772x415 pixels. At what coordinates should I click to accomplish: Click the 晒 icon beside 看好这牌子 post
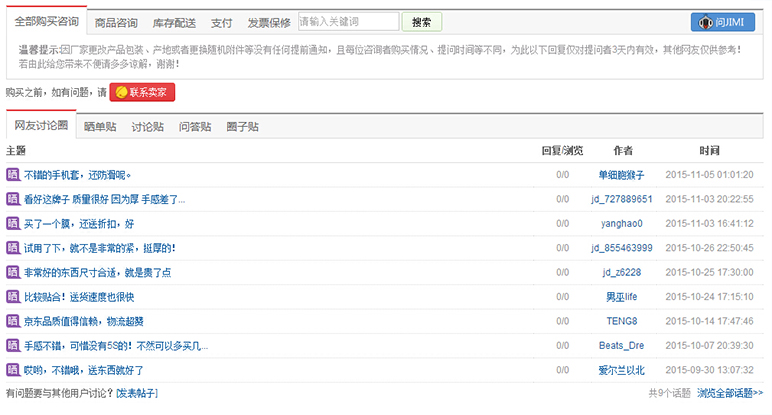(x=13, y=199)
